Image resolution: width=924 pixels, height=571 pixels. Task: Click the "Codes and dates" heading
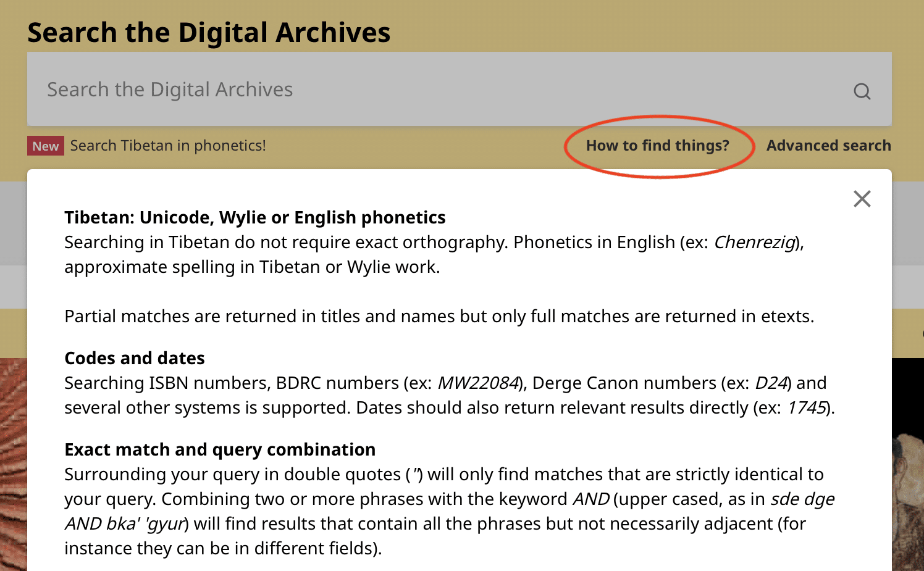click(135, 359)
